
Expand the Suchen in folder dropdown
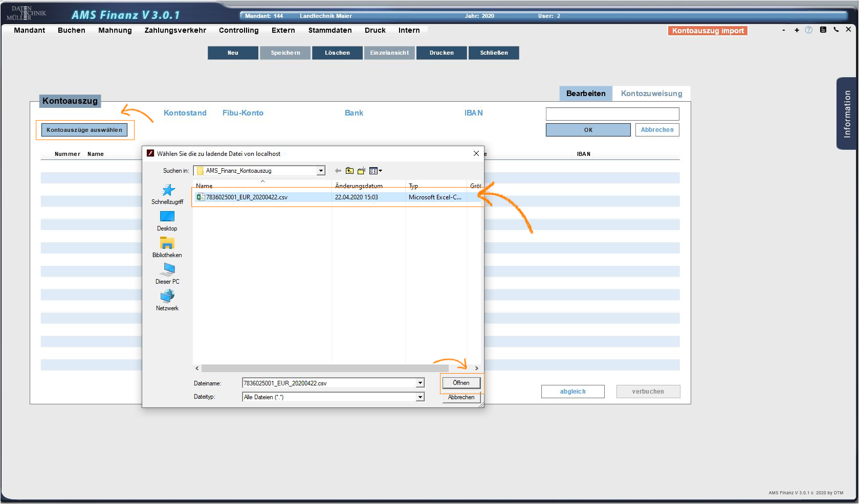click(x=321, y=171)
